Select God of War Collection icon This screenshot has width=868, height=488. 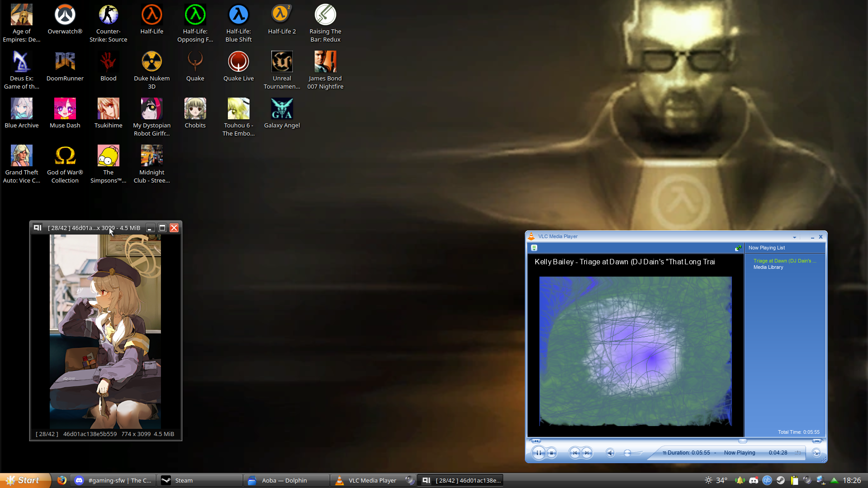(x=65, y=164)
